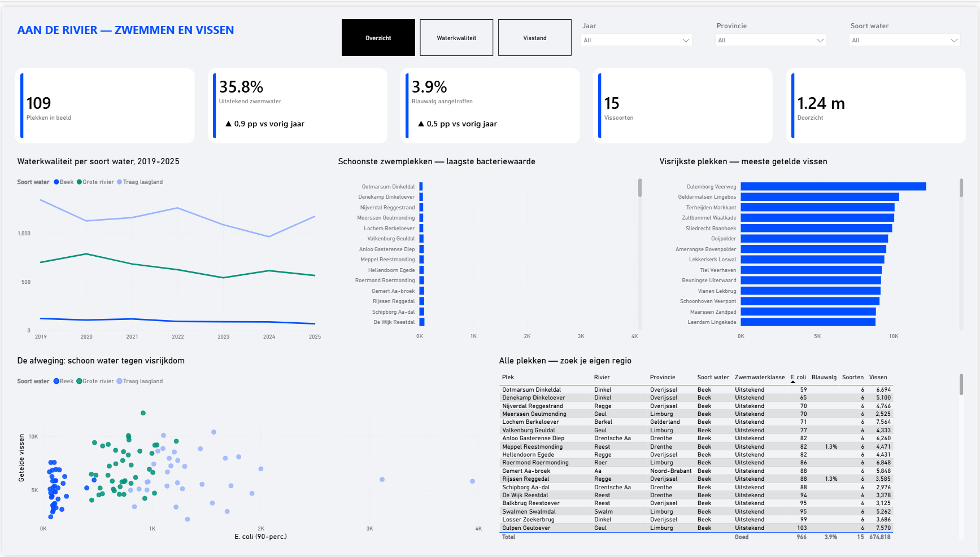Click the Ootmarsum Dinkeldal bar
980x557 pixels.
pos(421,187)
